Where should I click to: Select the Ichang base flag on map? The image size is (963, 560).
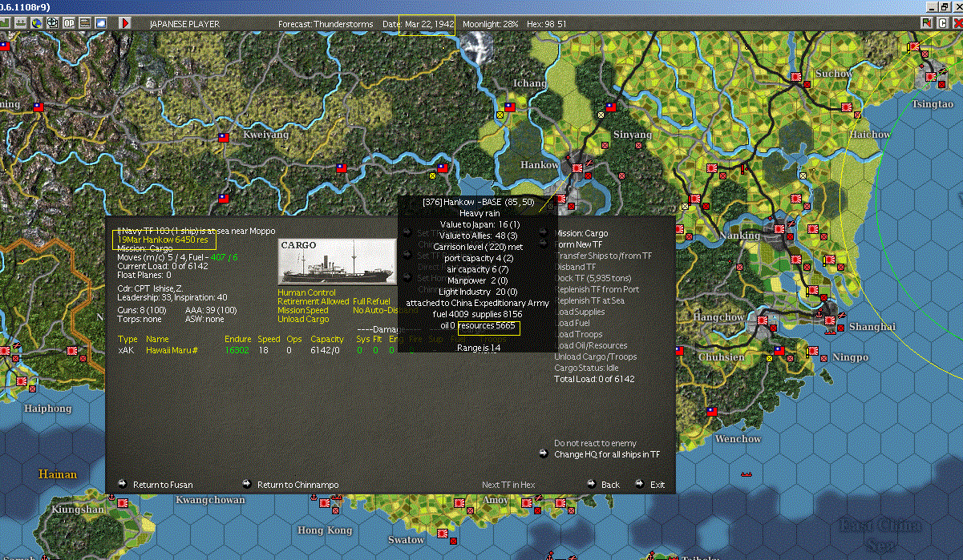pos(509,107)
